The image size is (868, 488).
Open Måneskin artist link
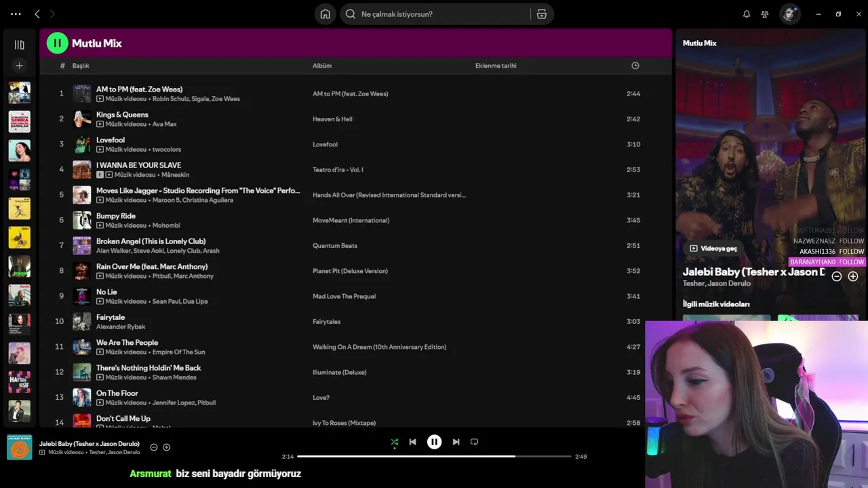175,175
